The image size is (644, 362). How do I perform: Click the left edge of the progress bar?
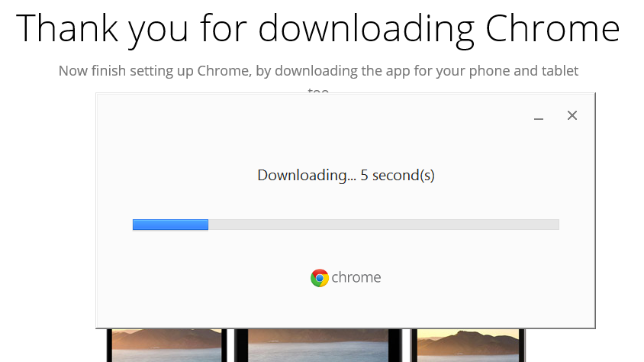coord(135,225)
